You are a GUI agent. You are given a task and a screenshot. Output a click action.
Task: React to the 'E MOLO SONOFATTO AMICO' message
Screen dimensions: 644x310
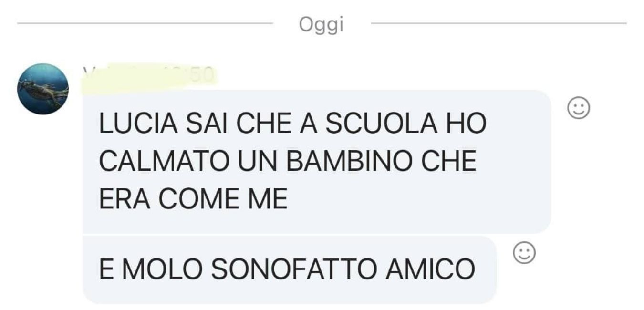click(x=524, y=253)
